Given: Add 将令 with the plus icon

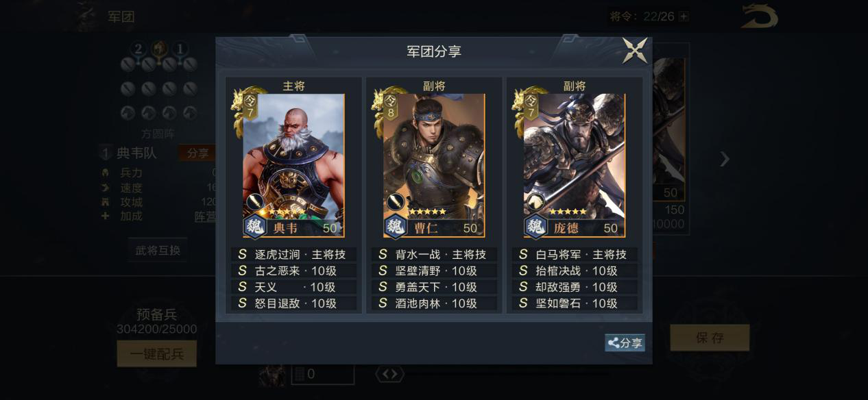Looking at the screenshot, I should click(x=684, y=16).
